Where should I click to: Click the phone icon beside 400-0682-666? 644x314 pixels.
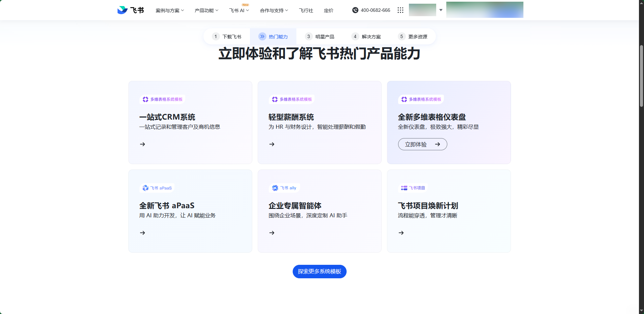point(355,10)
